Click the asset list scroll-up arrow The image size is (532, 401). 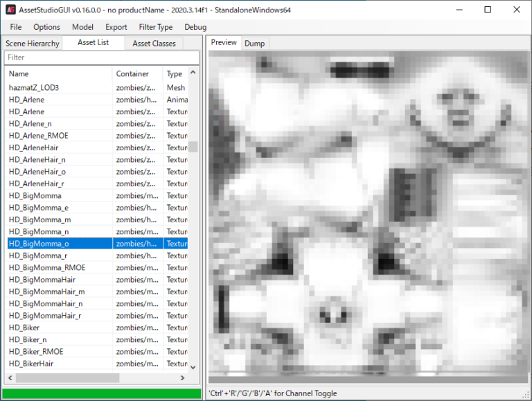193,72
